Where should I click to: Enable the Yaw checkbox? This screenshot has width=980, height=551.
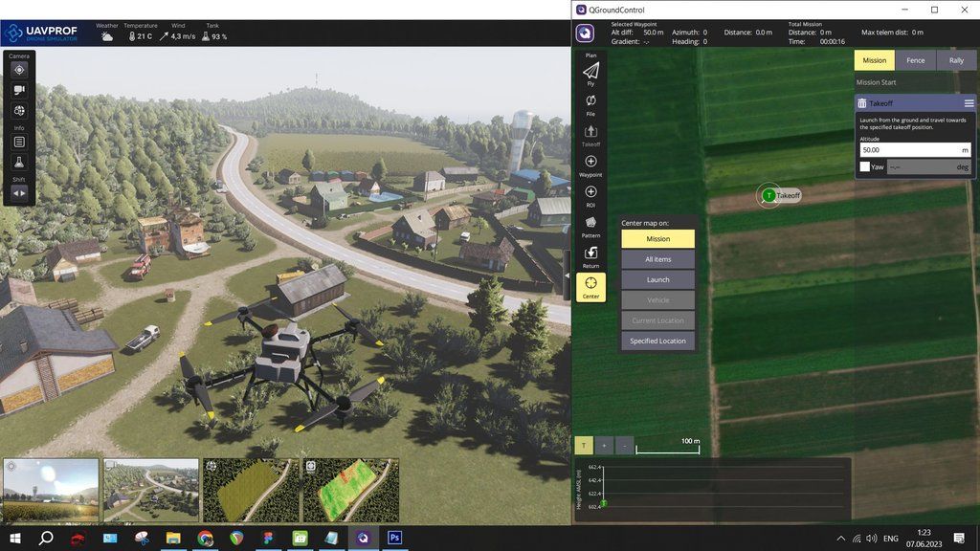coord(865,166)
